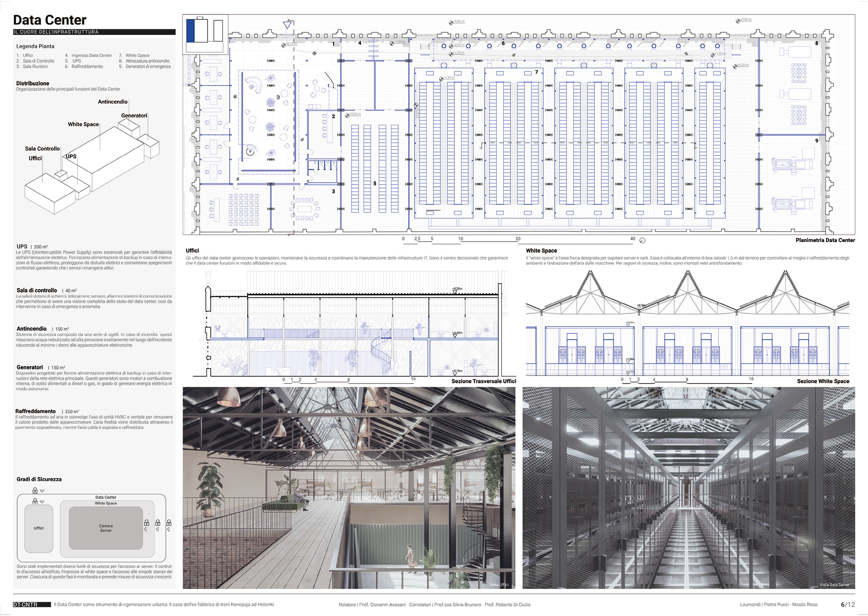The width and height of the screenshot is (868, 616).
Task: Click the oval meeting table in room 3
Action: click(x=305, y=209)
